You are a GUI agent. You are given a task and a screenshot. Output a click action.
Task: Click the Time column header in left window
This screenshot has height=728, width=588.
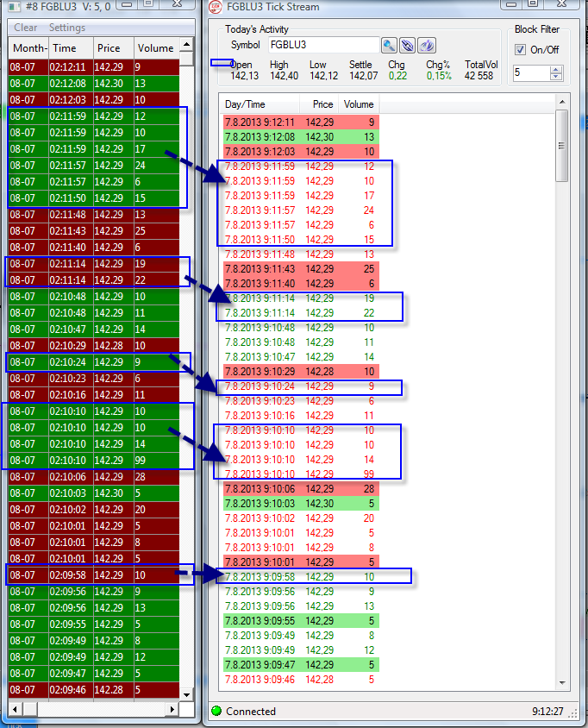coord(71,48)
